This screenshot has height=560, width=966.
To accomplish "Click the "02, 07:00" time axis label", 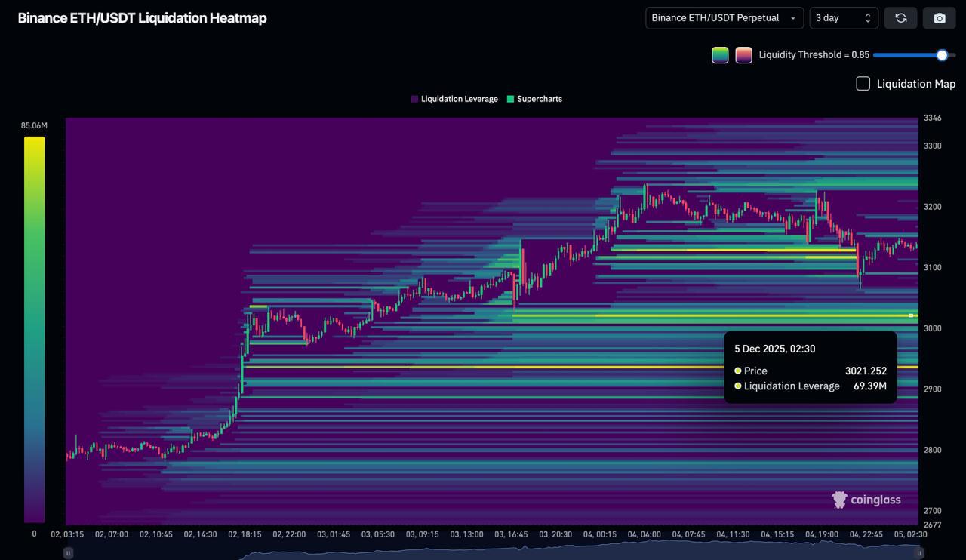I will [112, 534].
